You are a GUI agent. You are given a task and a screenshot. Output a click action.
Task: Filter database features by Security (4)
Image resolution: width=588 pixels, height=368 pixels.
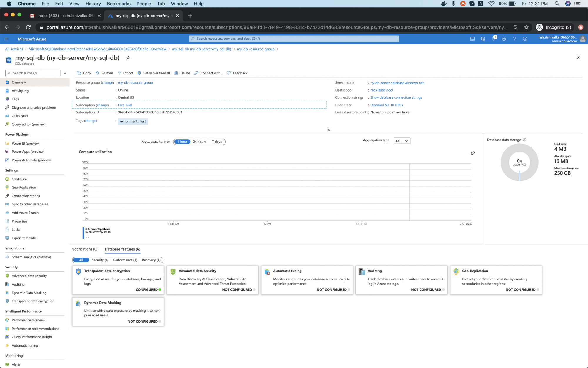point(100,260)
